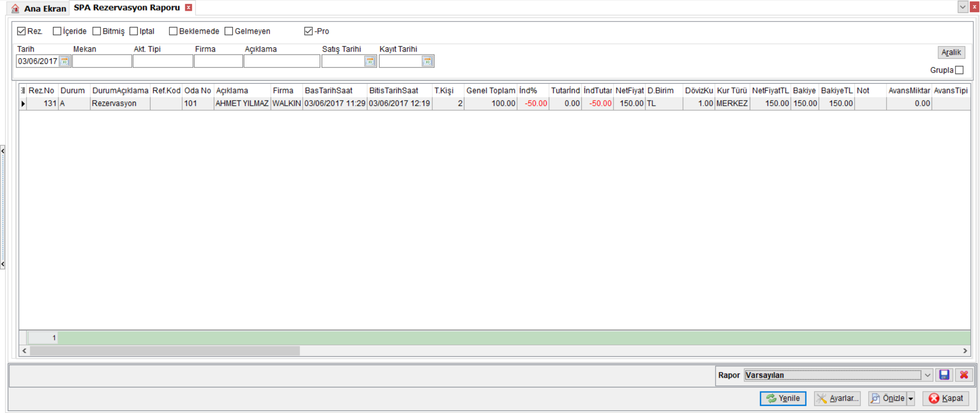Image resolution: width=980 pixels, height=413 pixels.
Task: Sort by Kur Türü column header
Action: (732, 90)
